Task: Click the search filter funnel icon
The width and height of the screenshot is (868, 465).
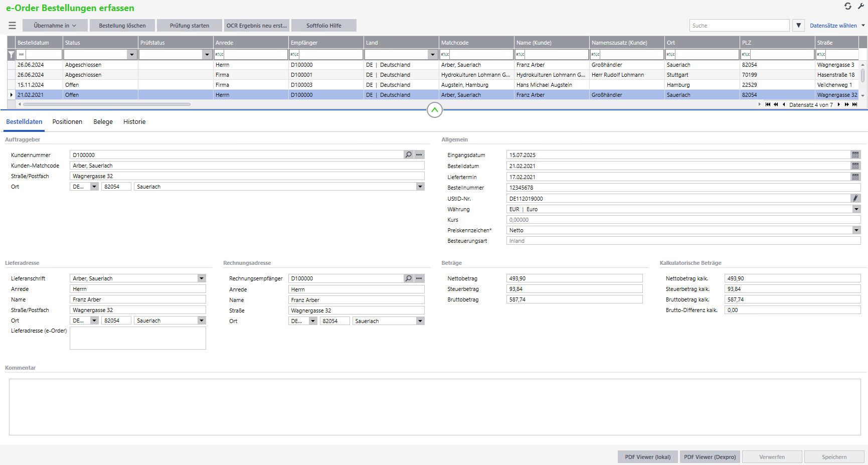Action: pos(798,26)
